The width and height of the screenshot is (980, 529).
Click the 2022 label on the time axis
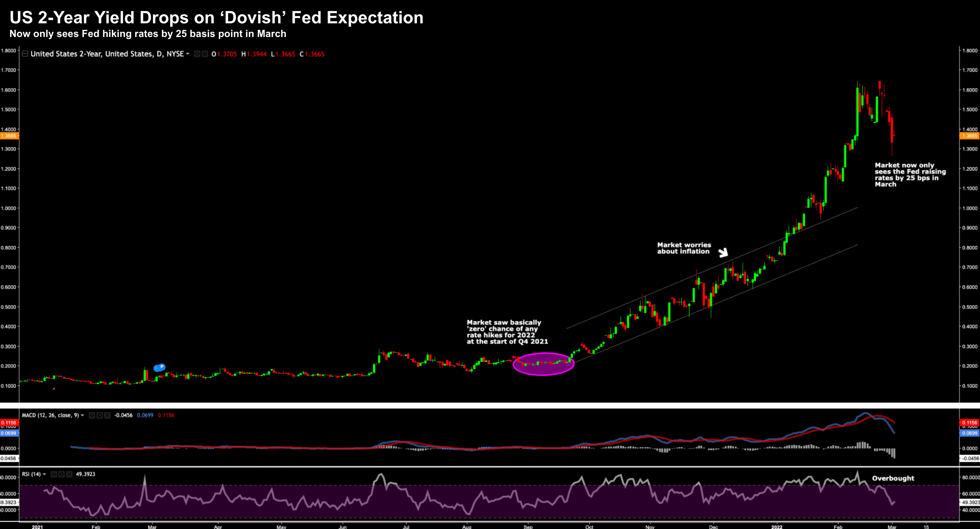point(776,527)
